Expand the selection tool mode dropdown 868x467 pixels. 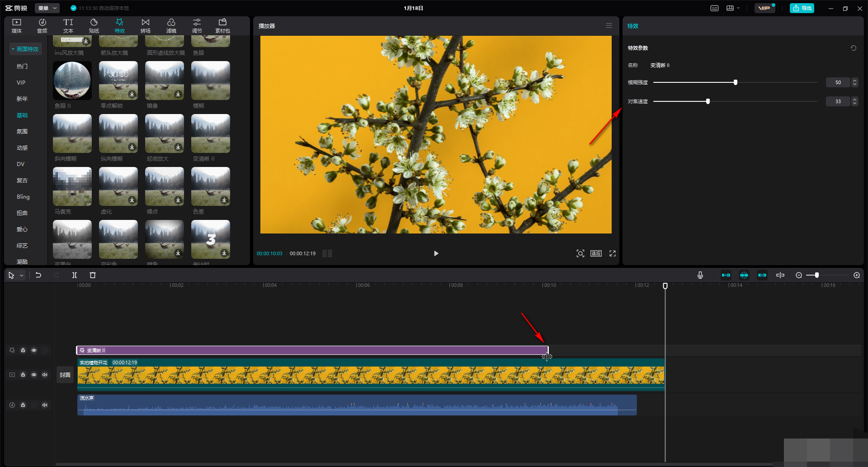[21, 275]
